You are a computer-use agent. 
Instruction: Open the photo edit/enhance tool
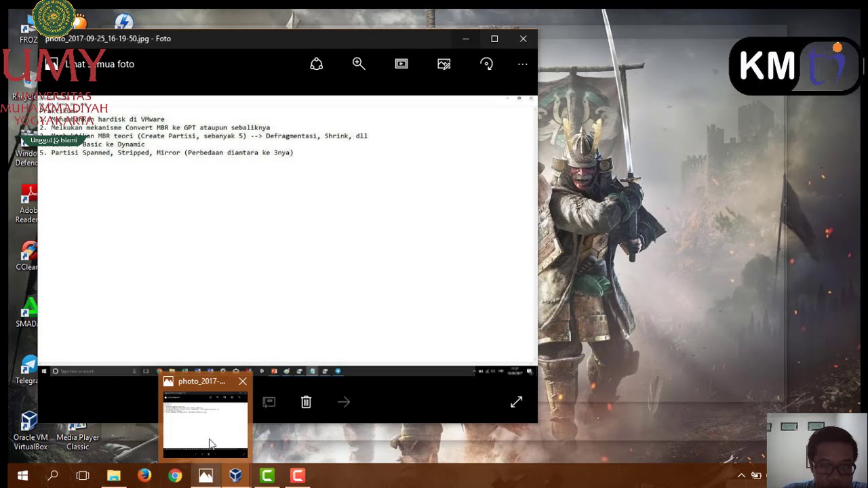coord(444,64)
